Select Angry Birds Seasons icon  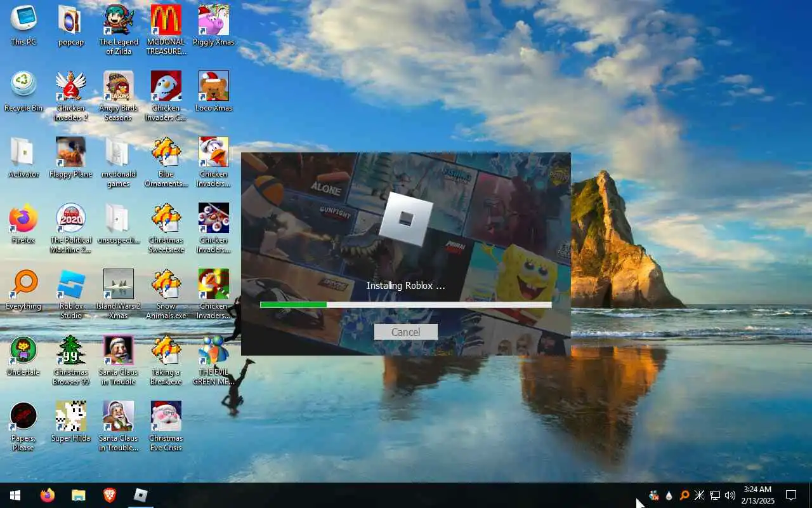[119, 96]
